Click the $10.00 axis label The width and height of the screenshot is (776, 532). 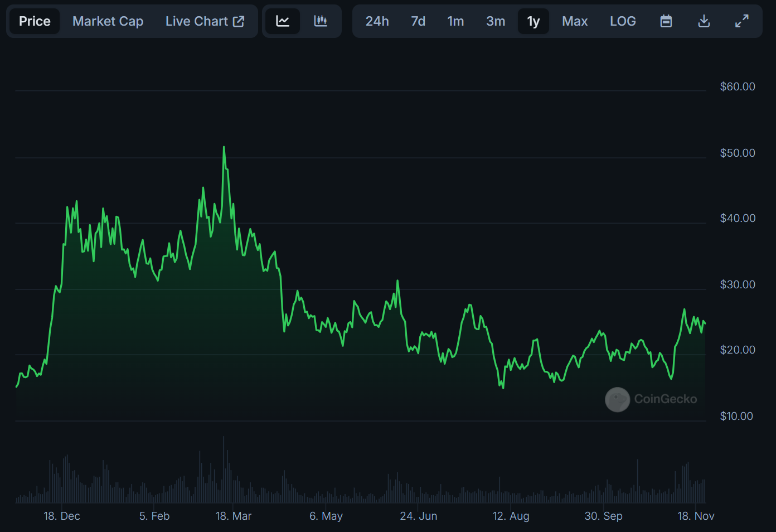pos(736,416)
